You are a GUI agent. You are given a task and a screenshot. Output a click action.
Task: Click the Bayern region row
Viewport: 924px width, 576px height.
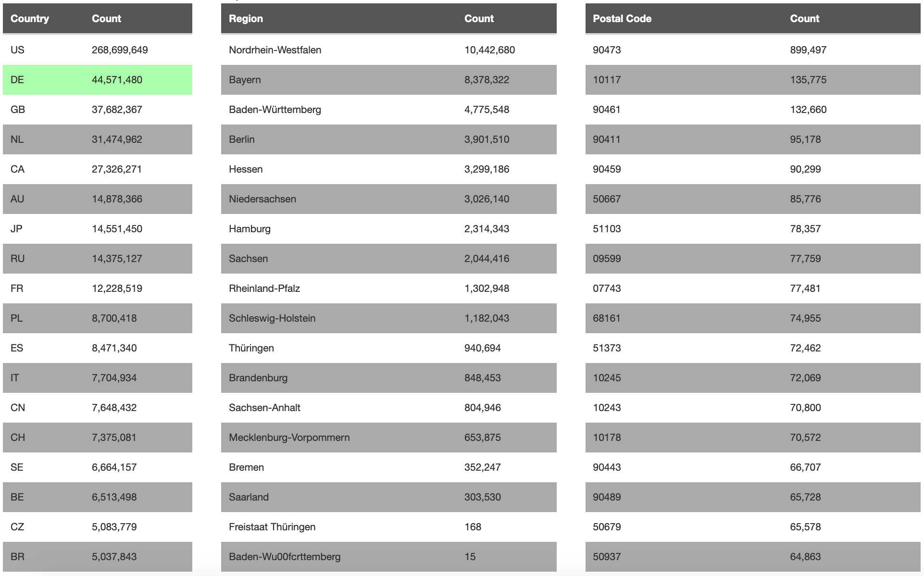click(388, 80)
